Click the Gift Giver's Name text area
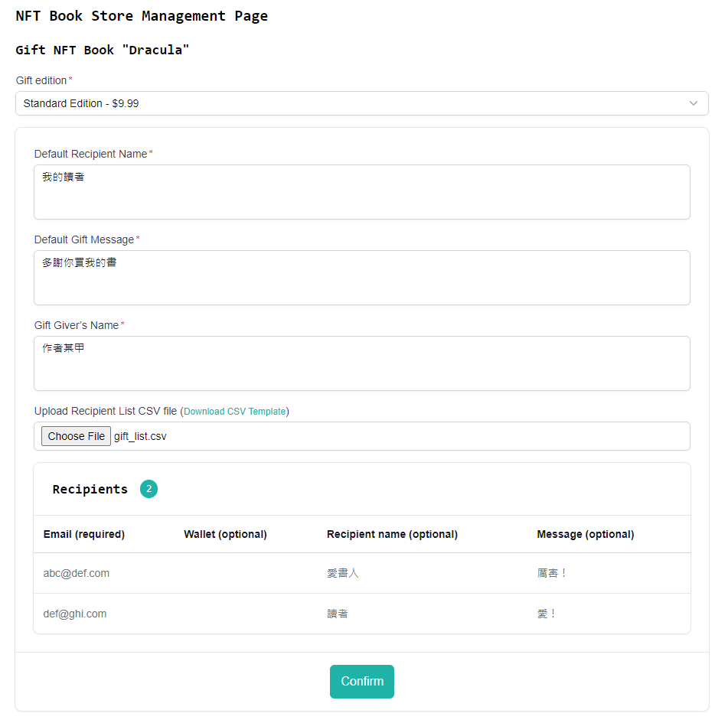The width and height of the screenshot is (728, 723). [x=361, y=363]
